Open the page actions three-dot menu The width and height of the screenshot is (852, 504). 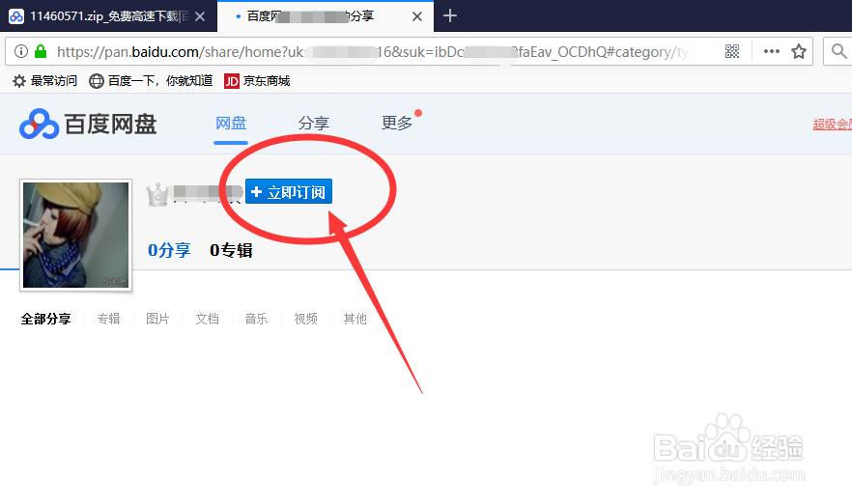pyautogui.click(x=772, y=51)
